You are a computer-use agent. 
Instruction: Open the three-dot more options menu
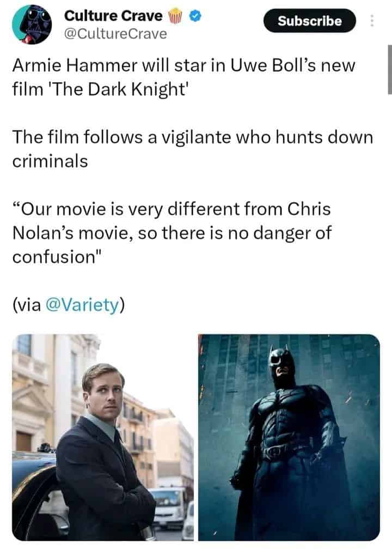click(372, 21)
